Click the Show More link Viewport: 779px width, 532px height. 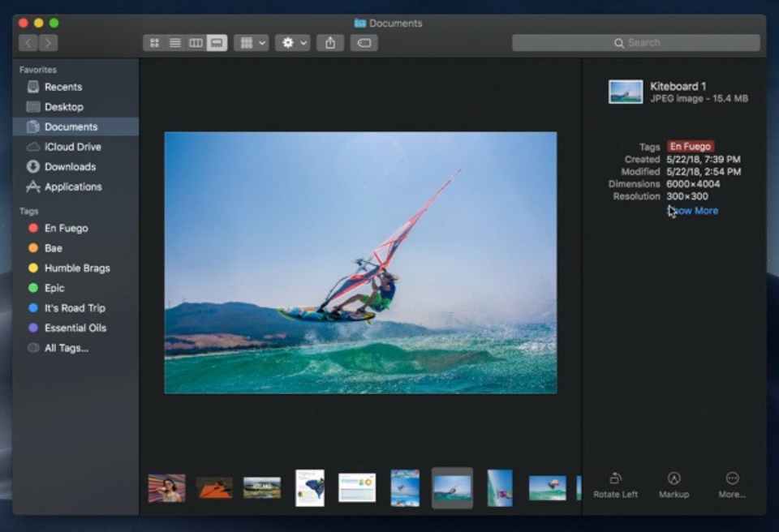pyautogui.click(x=692, y=211)
